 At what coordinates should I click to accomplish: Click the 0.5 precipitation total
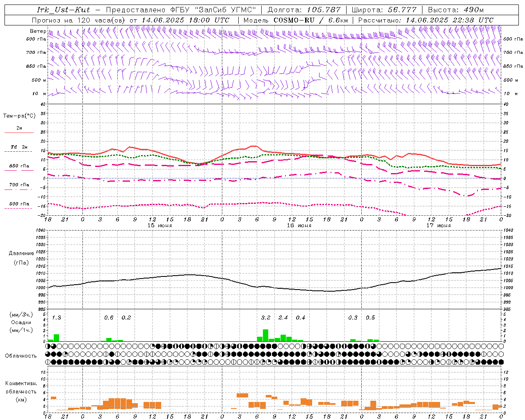coord(370,318)
